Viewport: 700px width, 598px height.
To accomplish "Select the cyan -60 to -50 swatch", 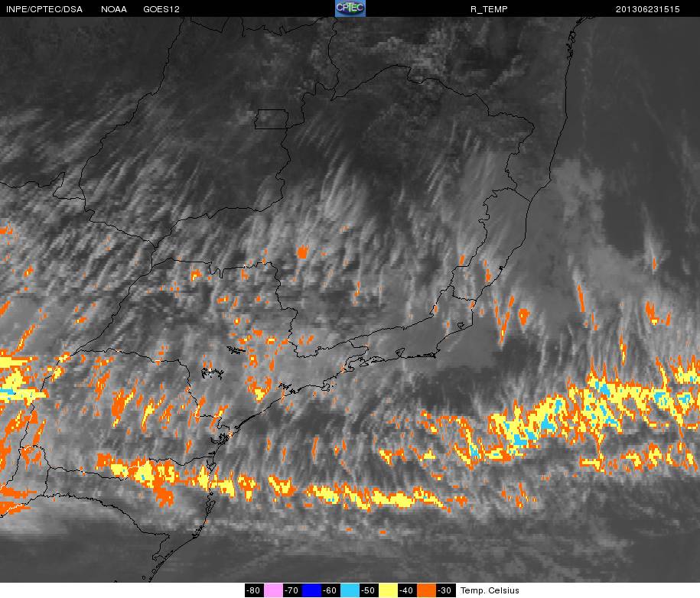I will coord(350,590).
